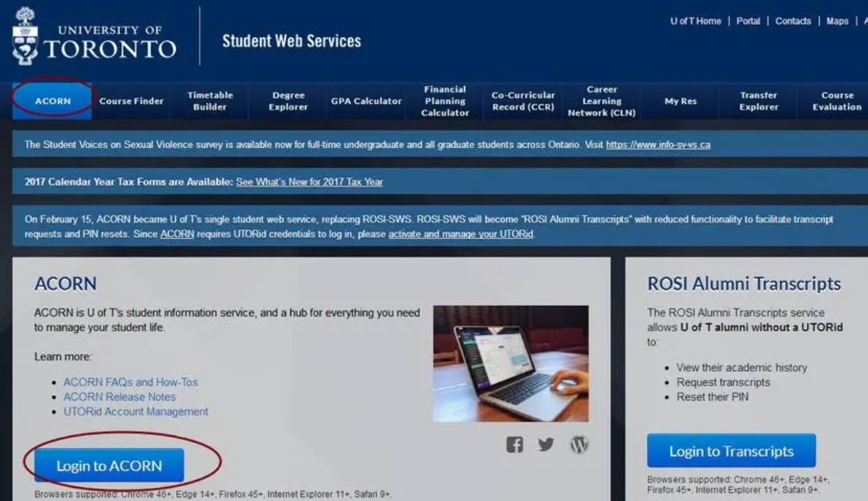868x501 pixels.
Task: Open the Timetable Builder tab
Action: coord(210,101)
